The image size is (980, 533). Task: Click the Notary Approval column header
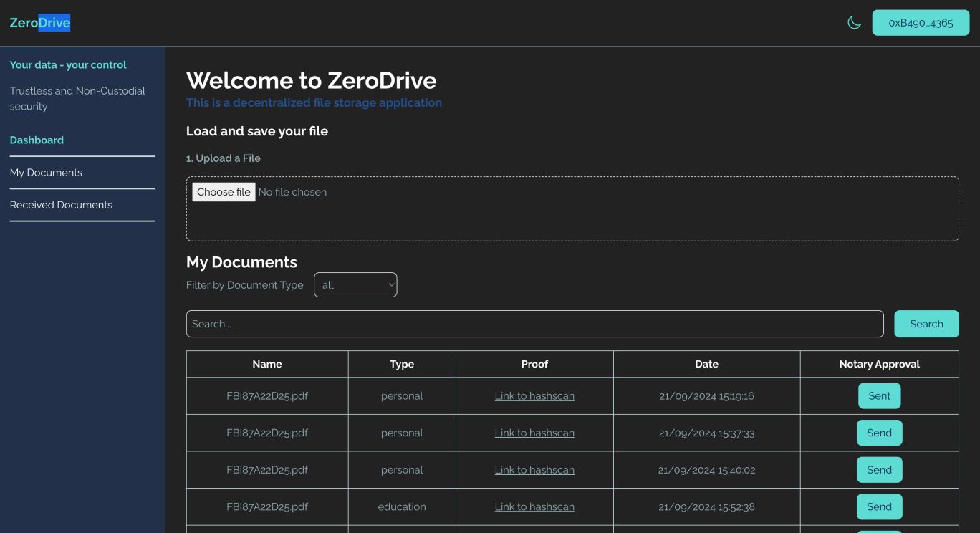pos(879,364)
